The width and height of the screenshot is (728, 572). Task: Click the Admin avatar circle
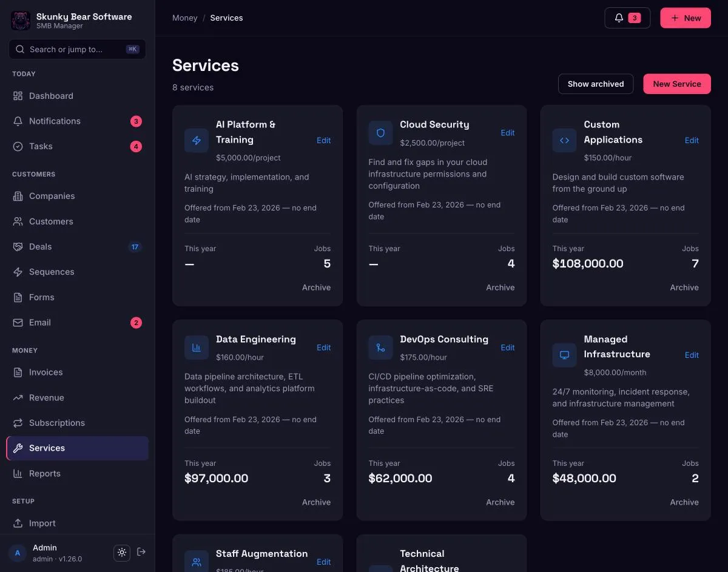click(18, 553)
